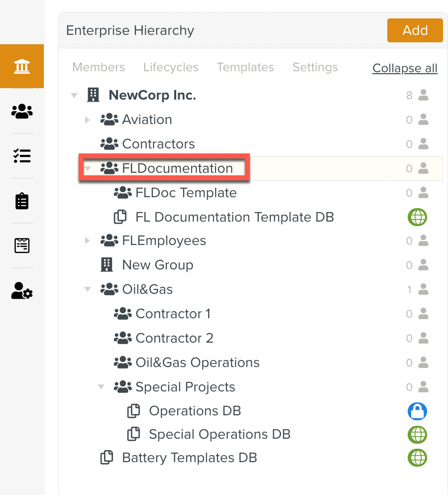
Task: Switch to the Lifecycles tab
Action: pos(171,68)
